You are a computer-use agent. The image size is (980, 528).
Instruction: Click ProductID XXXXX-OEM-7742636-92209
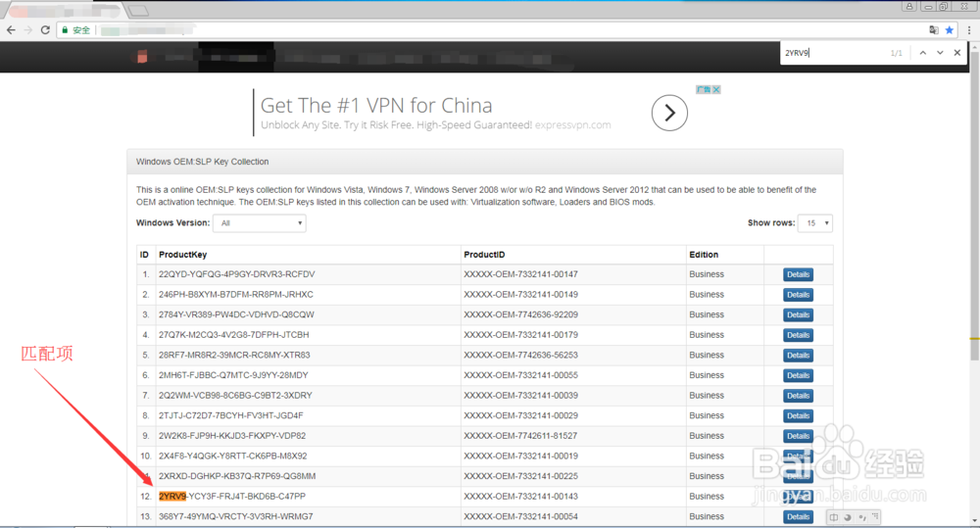[x=520, y=314]
